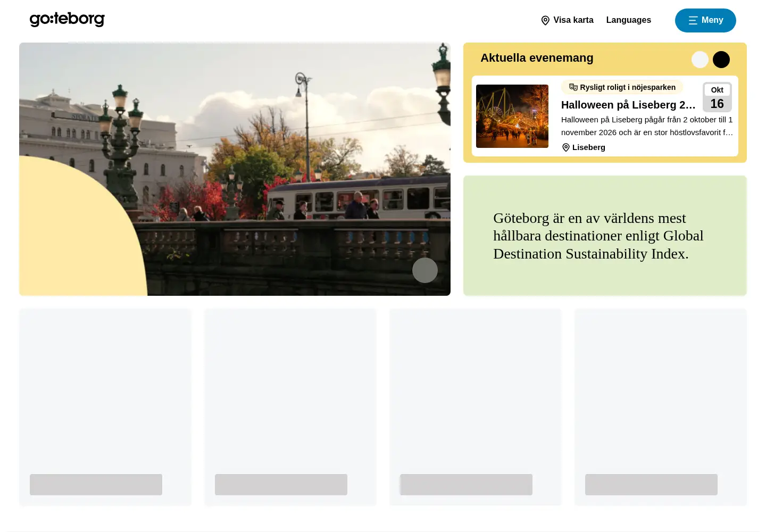Go to previous event with white circle button
Viewport: 766px width, 532px height.
click(700, 60)
